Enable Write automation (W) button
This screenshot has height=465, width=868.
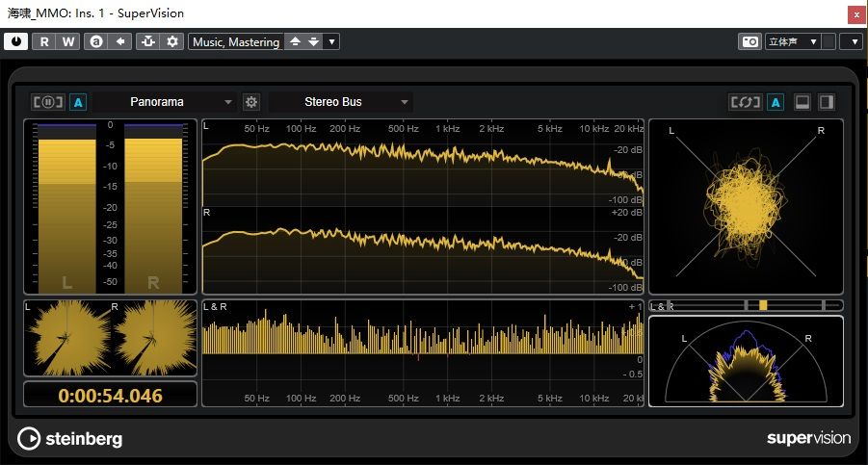coord(68,41)
